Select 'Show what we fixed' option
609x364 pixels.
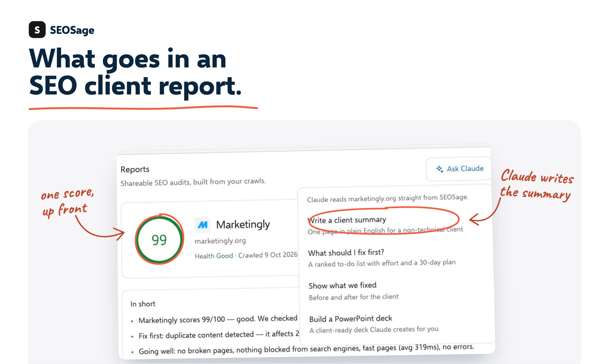click(x=343, y=285)
